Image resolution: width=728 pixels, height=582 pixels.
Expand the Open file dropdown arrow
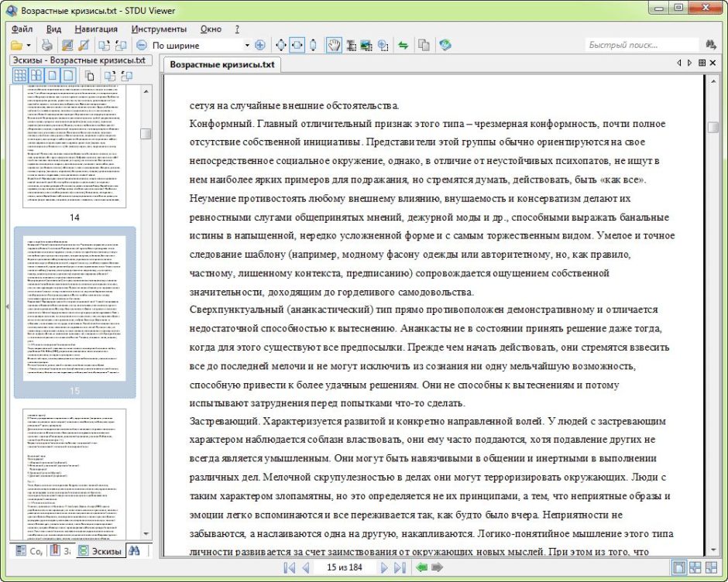coord(28,46)
